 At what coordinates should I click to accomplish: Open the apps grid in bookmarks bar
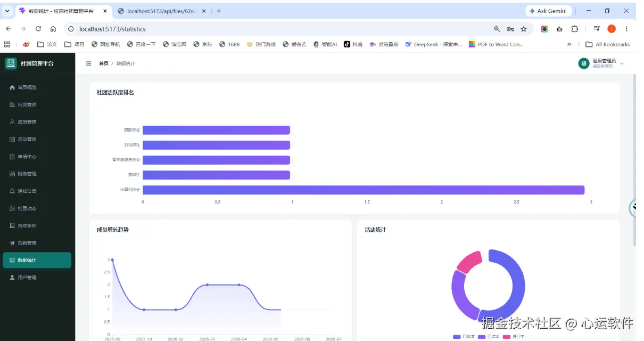[x=7, y=44]
